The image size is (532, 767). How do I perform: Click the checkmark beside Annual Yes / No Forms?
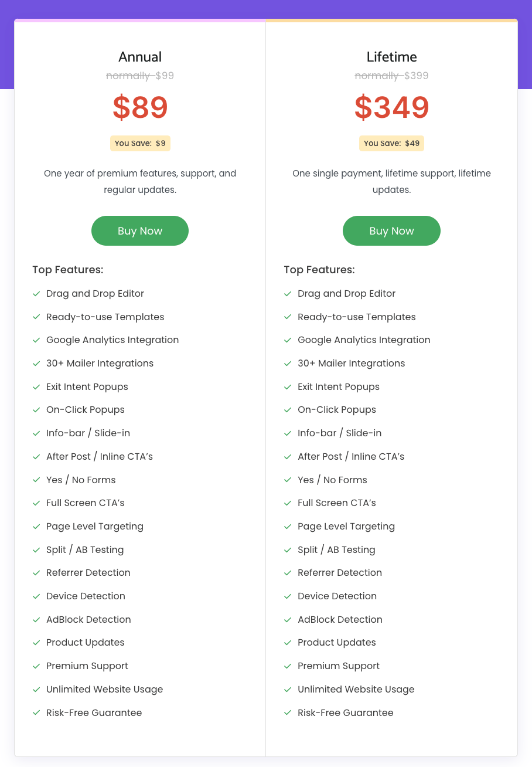tap(36, 480)
